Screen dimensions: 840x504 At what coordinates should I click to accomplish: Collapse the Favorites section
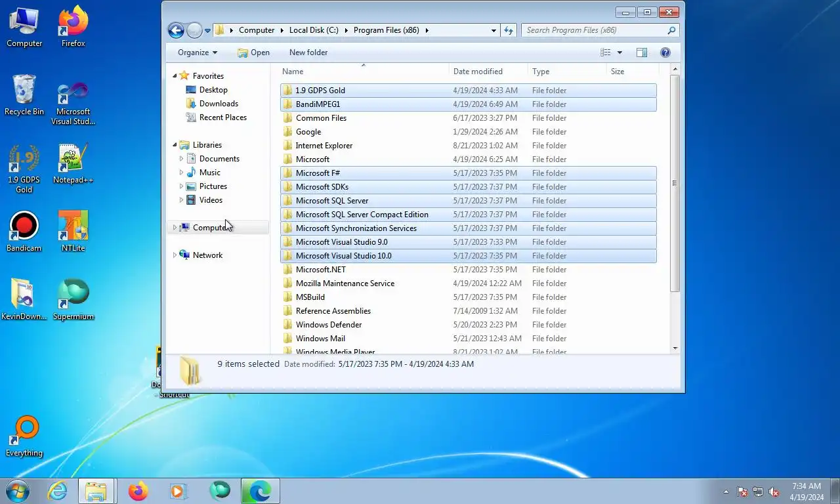pos(175,76)
